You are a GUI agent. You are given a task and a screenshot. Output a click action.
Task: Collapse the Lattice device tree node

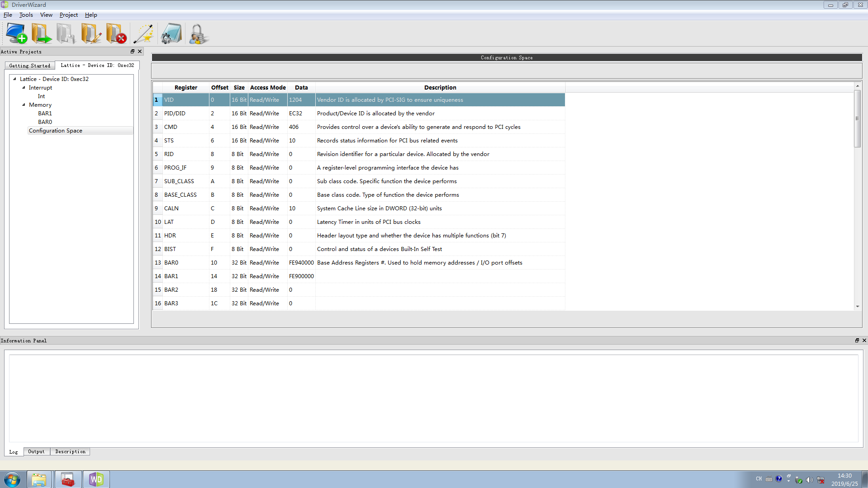pyautogui.click(x=15, y=79)
